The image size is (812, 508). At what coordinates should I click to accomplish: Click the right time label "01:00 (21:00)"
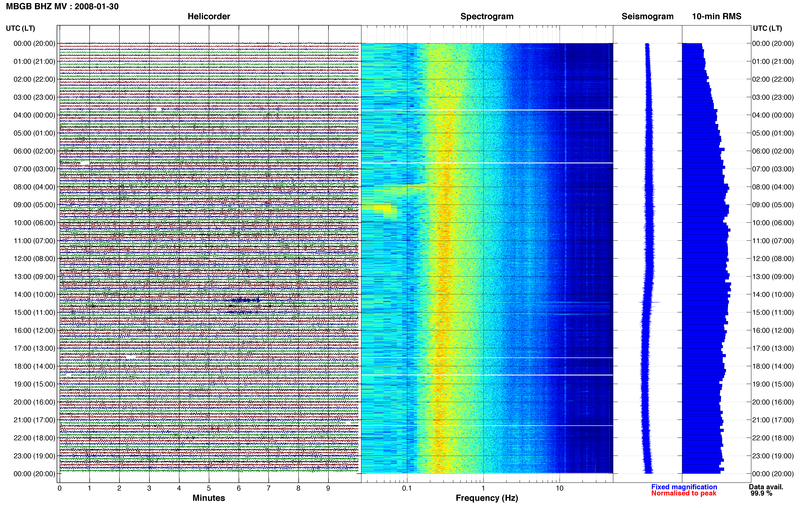coord(773,62)
